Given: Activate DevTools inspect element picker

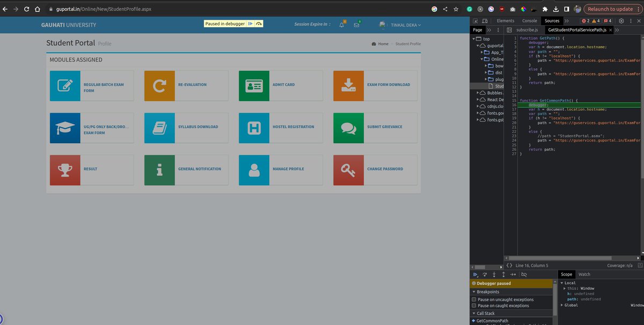Looking at the screenshot, I should coord(475,21).
